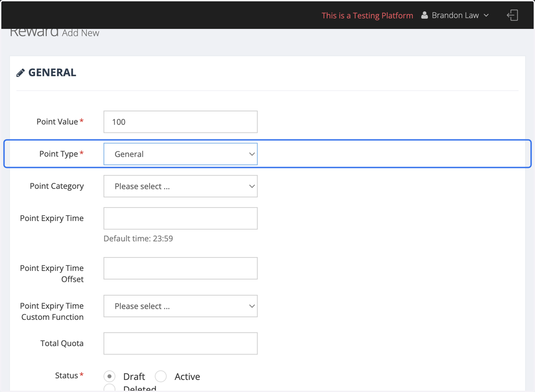Viewport: 535px width, 392px height.
Task: Click the Point Value input field
Action: (181, 122)
